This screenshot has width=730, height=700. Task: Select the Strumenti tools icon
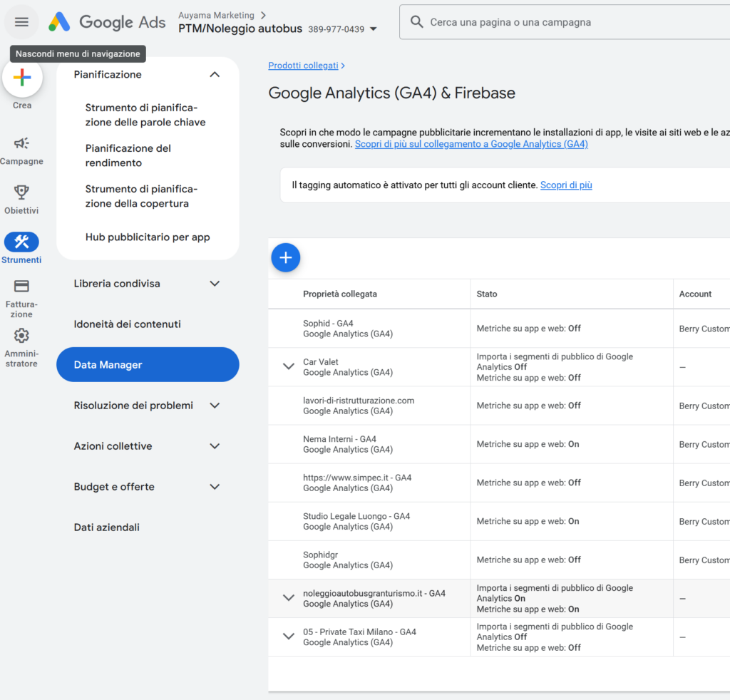(x=21, y=242)
